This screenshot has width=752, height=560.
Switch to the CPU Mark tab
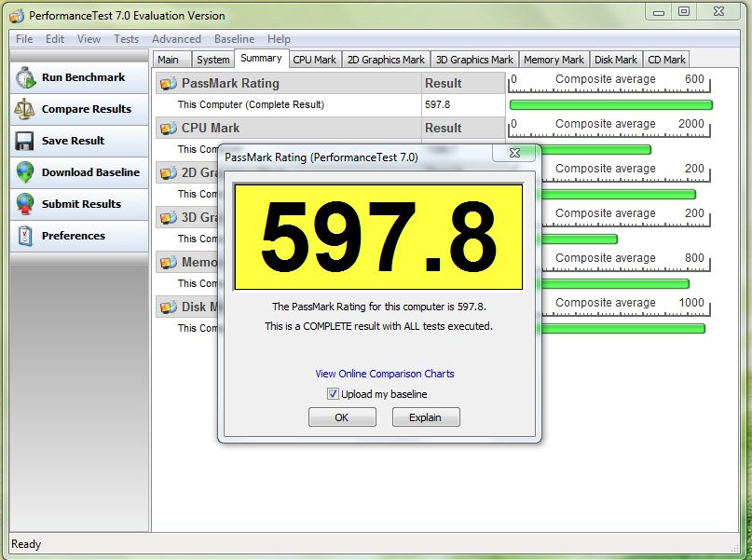pyautogui.click(x=315, y=60)
